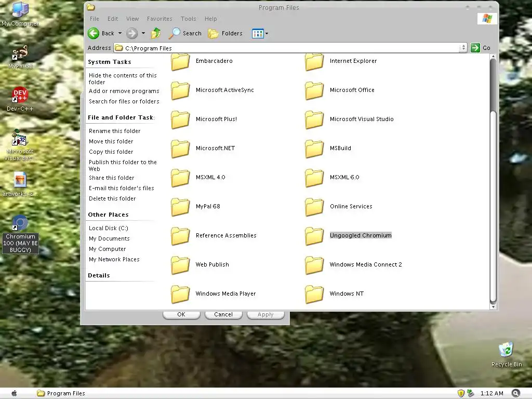Go to Local Disk (C:) link
This screenshot has height=399, width=532.
click(x=108, y=228)
